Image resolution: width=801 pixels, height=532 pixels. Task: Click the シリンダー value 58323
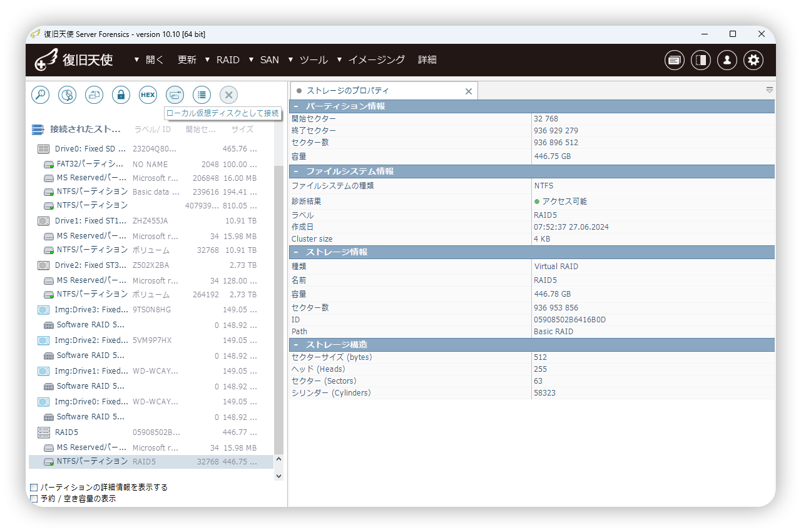point(544,393)
